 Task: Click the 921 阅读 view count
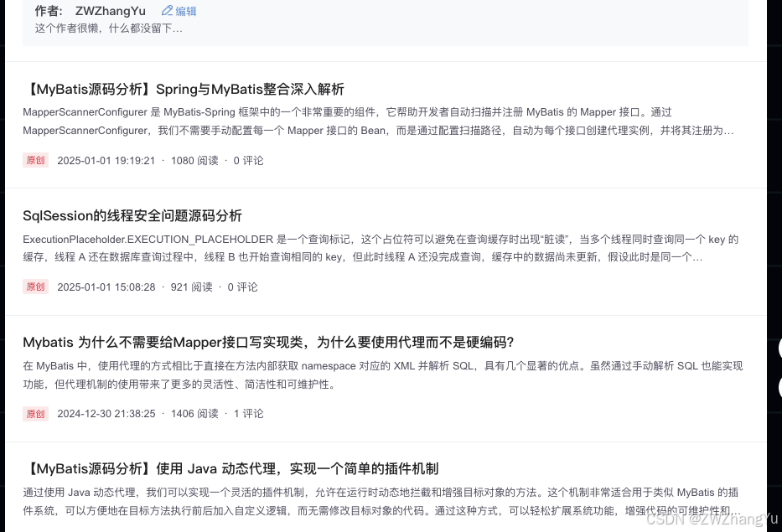[191, 287]
